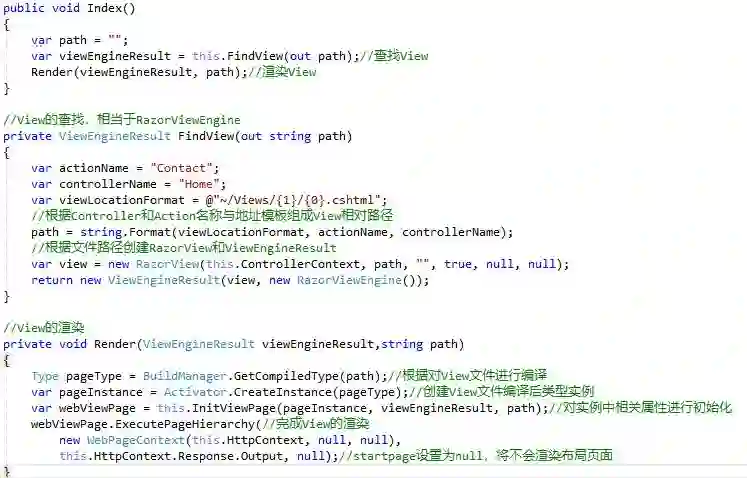Click the FindView call in Index

tap(254, 56)
